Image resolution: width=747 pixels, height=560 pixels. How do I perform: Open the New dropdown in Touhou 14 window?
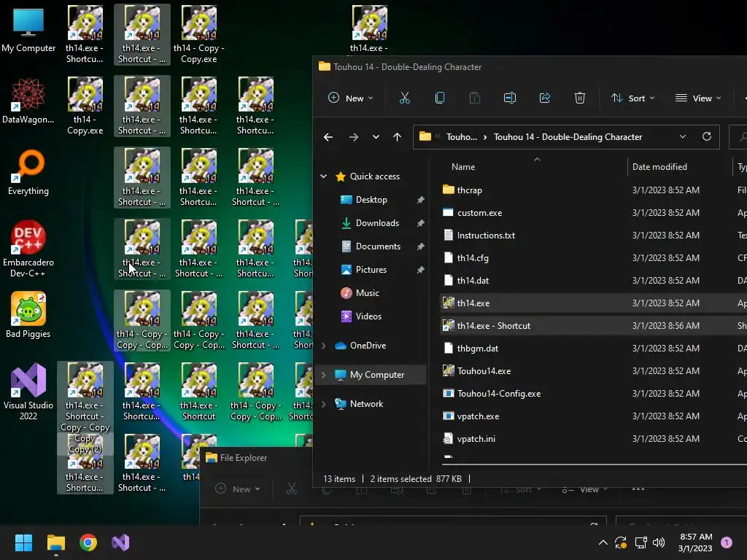tap(351, 98)
